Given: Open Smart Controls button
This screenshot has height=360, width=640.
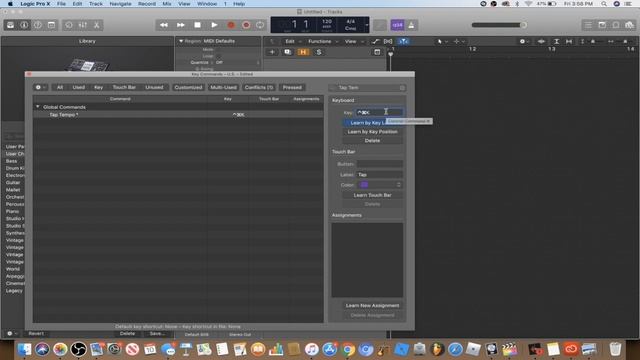Looking at the screenshot, I should [69, 25].
